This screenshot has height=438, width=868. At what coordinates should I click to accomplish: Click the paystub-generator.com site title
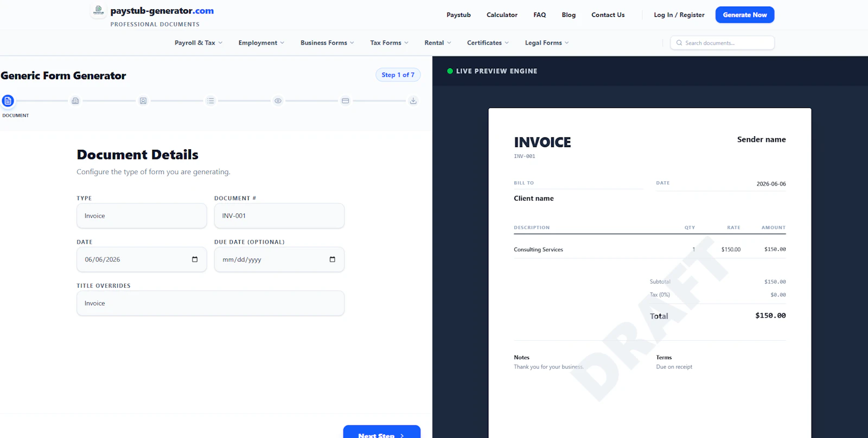(x=162, y=11)
